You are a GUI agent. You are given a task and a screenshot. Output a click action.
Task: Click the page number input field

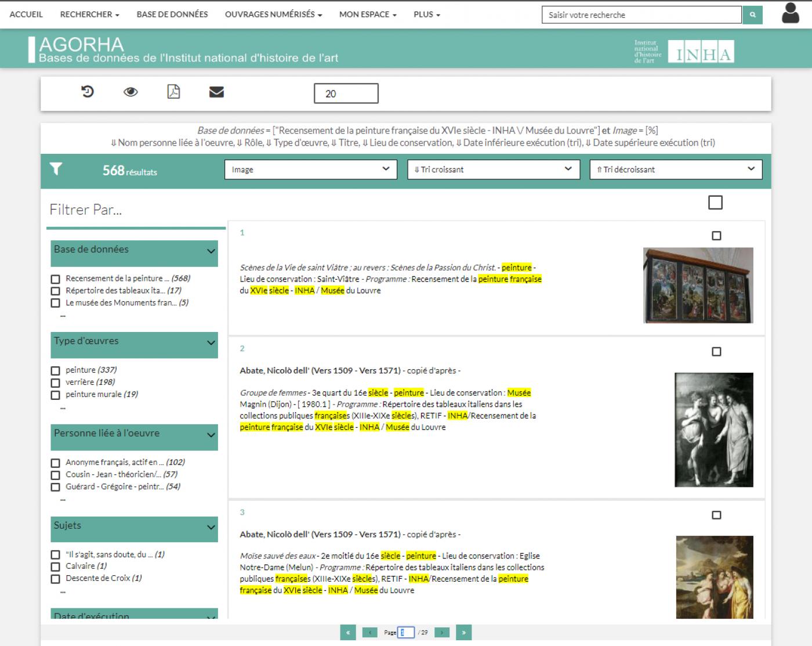pos(406,633)
